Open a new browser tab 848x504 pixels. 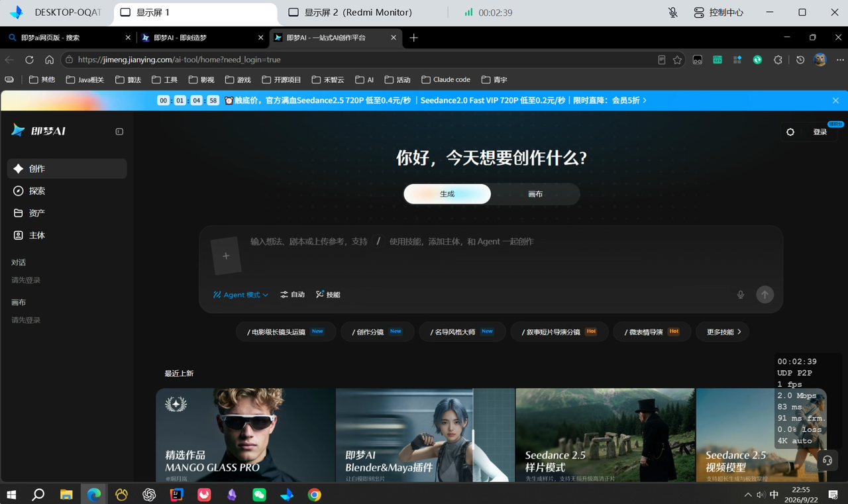(x=413, y=38)
